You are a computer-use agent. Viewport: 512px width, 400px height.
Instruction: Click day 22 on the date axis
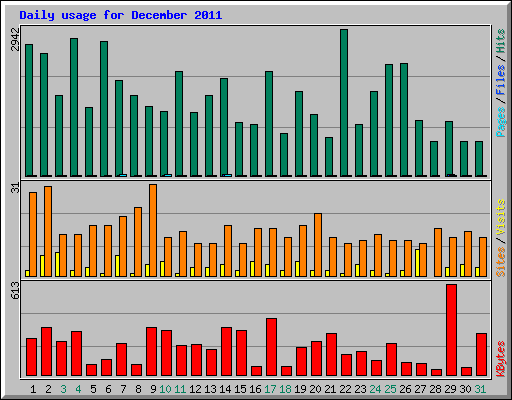pos(345,389)
